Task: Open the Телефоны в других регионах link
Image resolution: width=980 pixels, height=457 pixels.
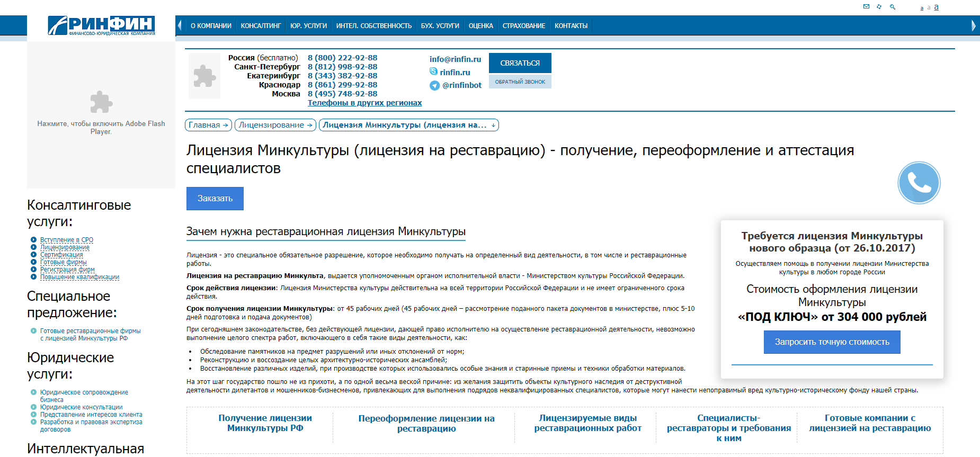Action: coord(364,103)
